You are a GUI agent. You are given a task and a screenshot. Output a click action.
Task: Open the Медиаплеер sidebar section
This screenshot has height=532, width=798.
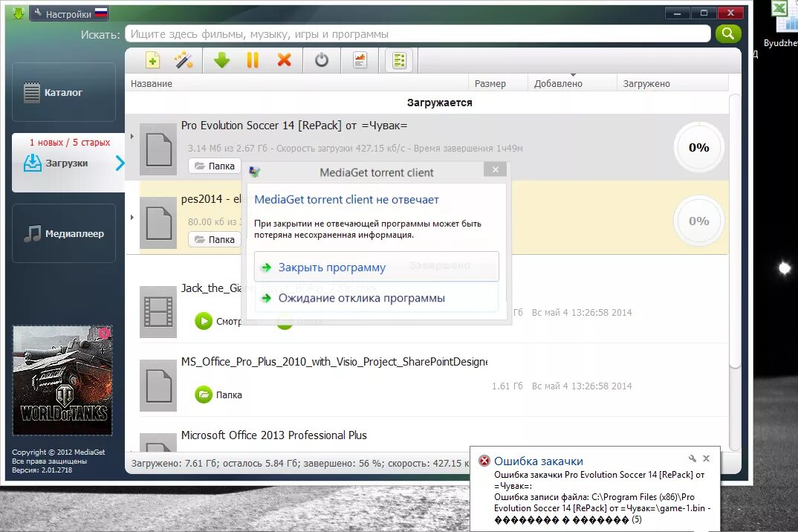[64, 233]
